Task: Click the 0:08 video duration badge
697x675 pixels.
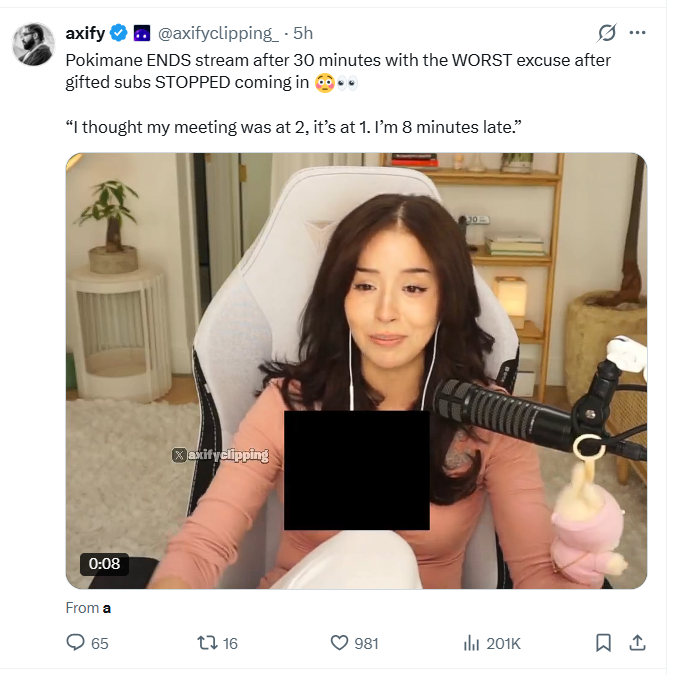Action: 104,563
